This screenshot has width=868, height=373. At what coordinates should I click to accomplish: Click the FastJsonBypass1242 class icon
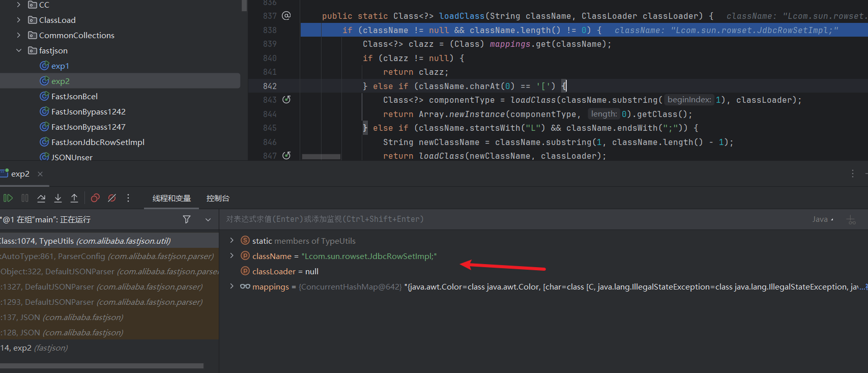pos(44,111)
